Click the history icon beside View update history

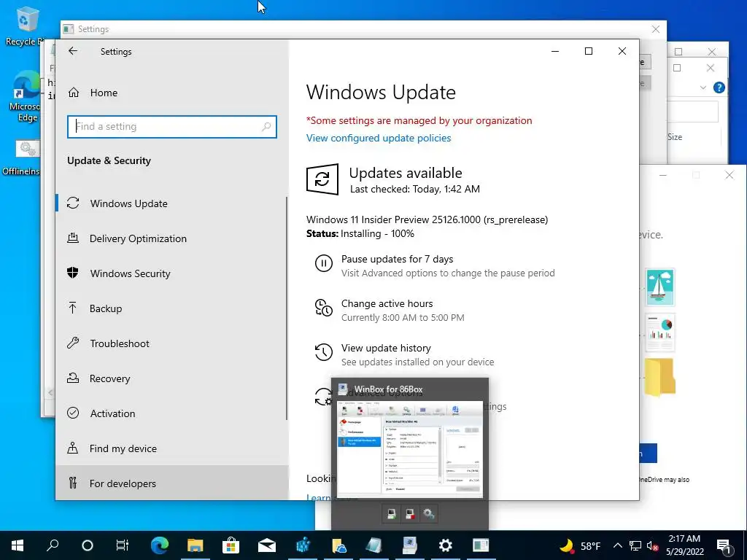323,352
